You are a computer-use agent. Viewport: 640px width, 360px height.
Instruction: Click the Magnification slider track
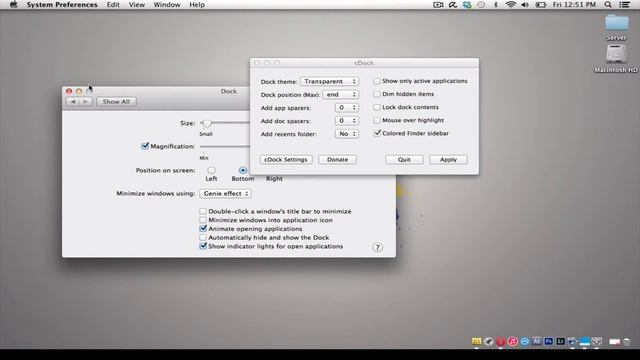click(x=224, y=146)
